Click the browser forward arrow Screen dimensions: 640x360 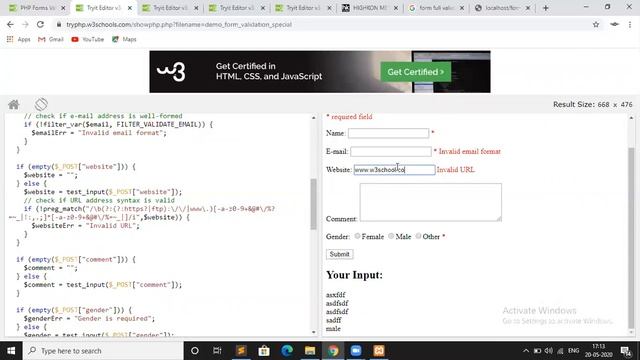(25, 24)
